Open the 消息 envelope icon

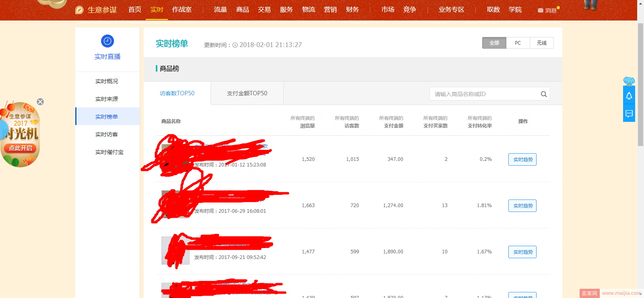tap(541, 10)
